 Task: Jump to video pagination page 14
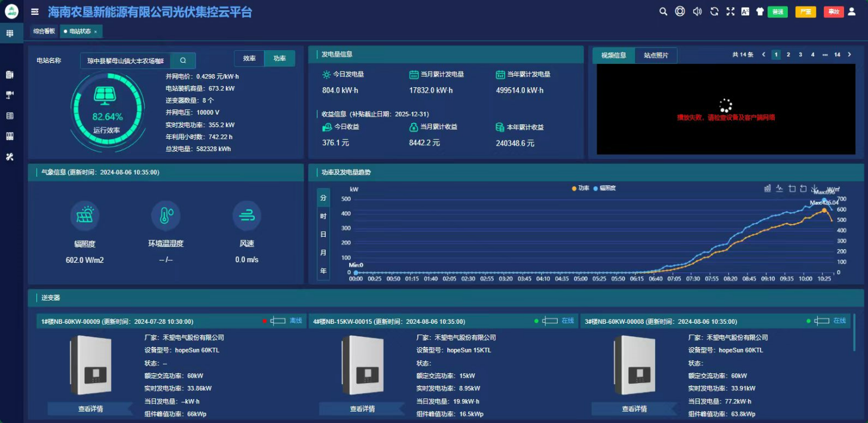coord(837,54)
